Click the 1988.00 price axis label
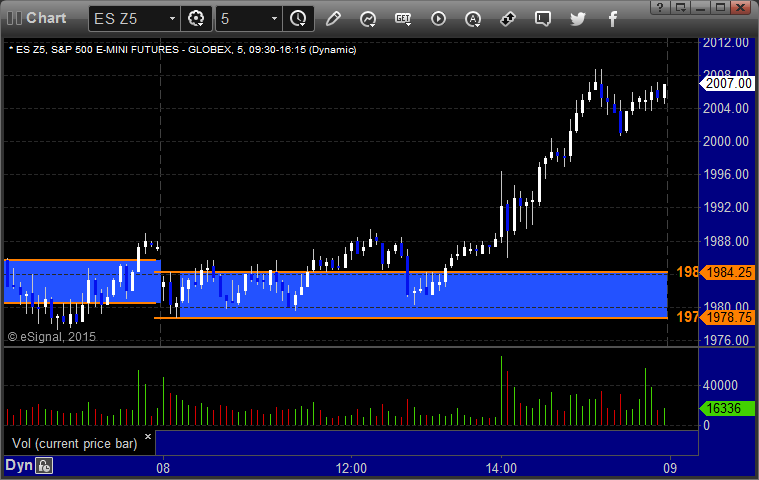759x480 pixels. [726, 241]
